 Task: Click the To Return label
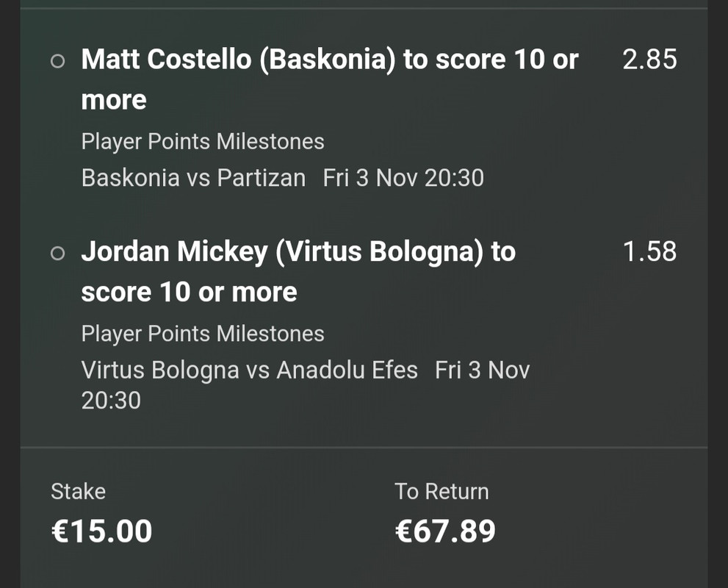pyautogui.click(x=442, y=491)
